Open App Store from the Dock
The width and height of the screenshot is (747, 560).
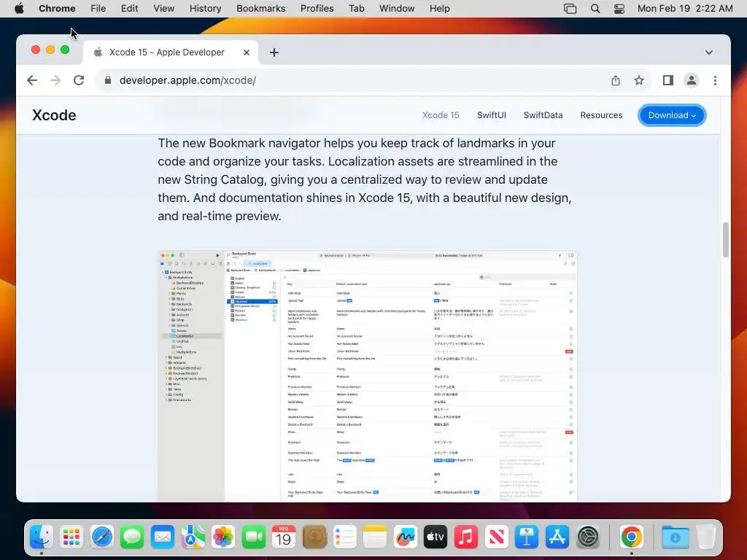click(x=557, y=537)
